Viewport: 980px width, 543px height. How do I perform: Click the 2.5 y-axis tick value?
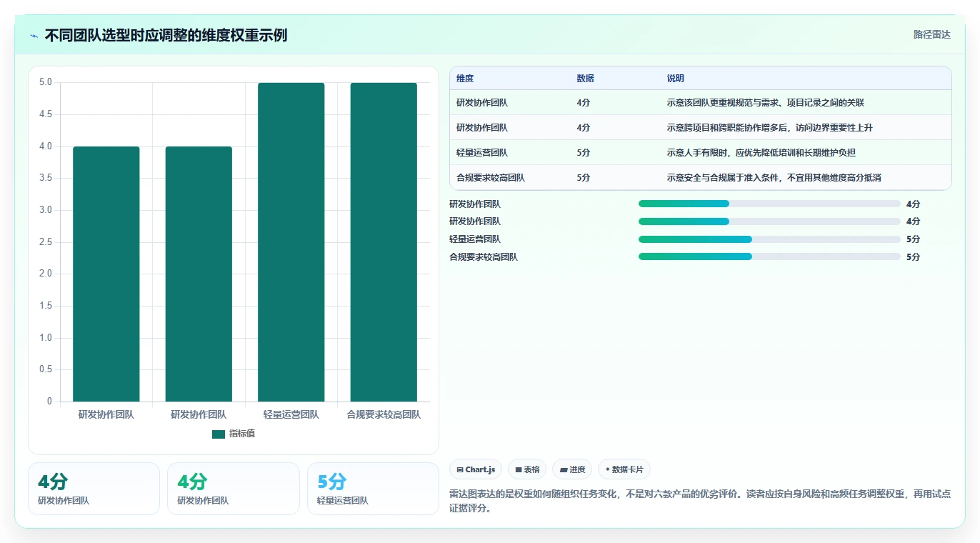click(46, 242)
